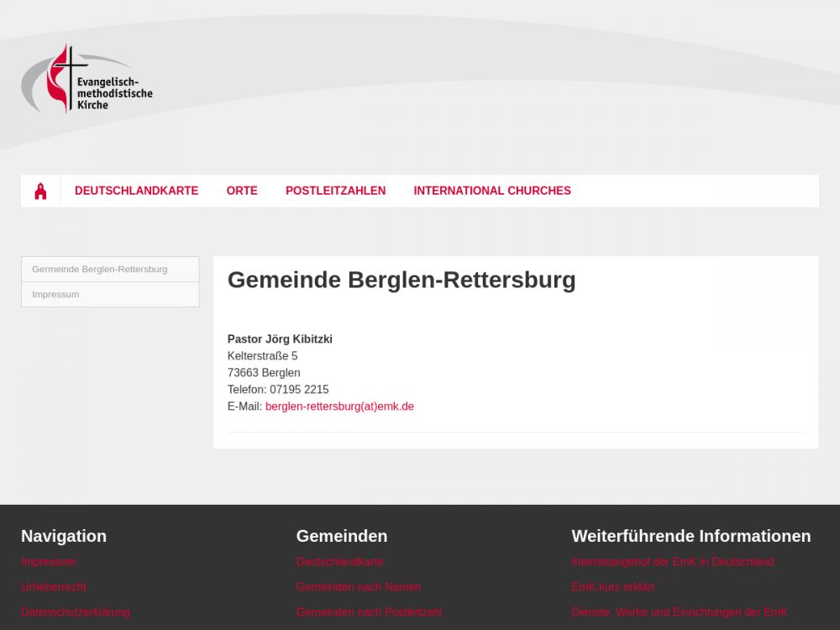
Task: Click the Evangelisch-methodistische Kirche logo
Action: click(87, 81)
